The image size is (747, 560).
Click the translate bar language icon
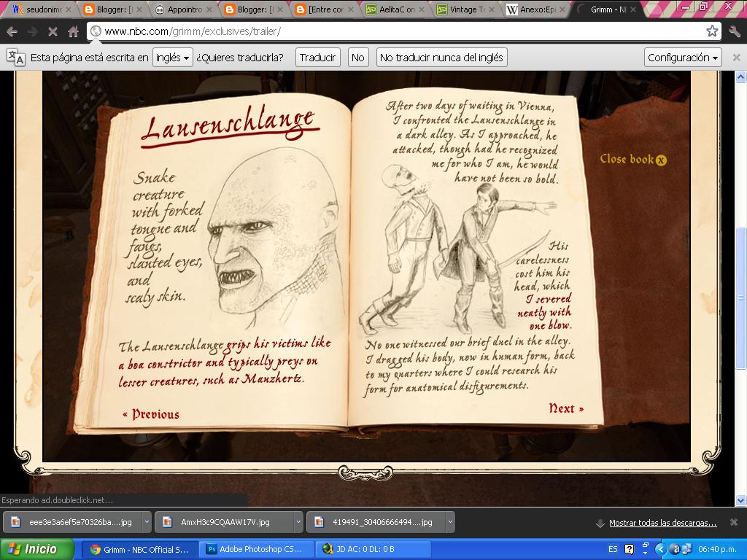(x=15, y=58)
